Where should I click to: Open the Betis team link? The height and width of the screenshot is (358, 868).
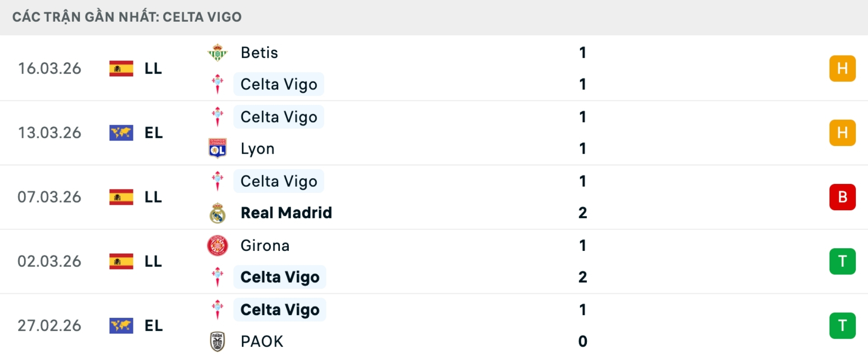pyautogui.click(x=259, y=52)
